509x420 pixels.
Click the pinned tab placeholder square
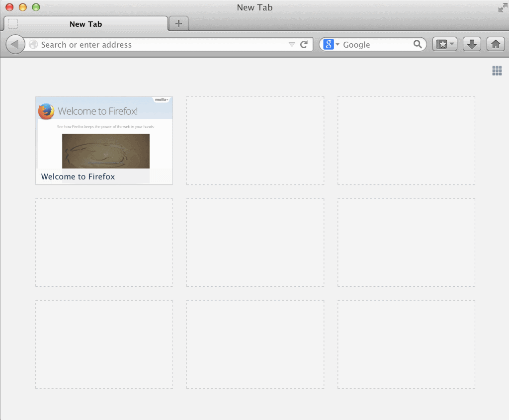[x=12, y=23]
